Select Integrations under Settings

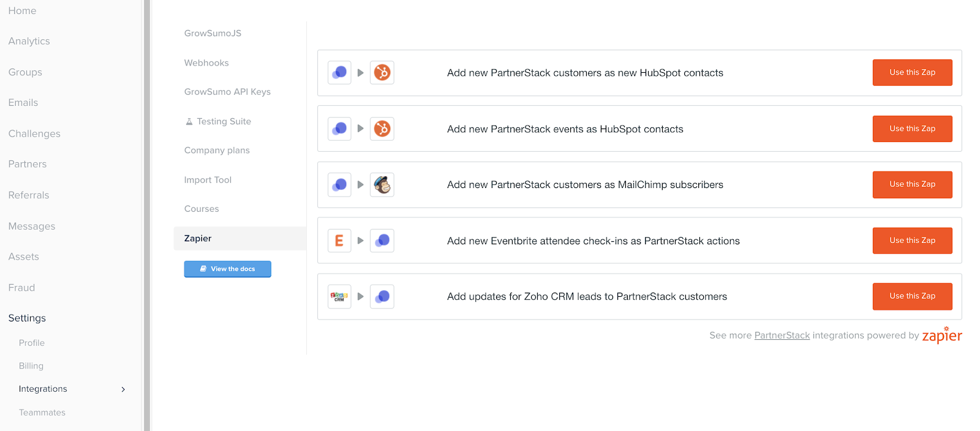pyautogui.click(x=43, y=389)
